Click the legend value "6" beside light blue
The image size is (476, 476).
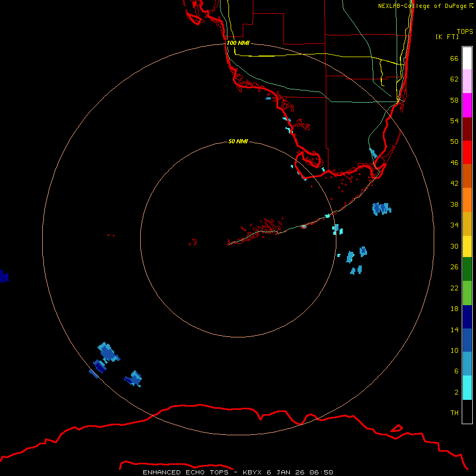pyautogui.click(x=456, y=371)
